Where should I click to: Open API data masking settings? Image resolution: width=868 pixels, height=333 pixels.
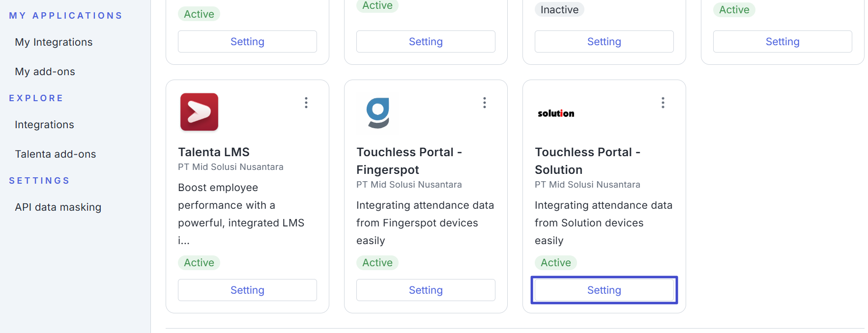pos(58,207)
